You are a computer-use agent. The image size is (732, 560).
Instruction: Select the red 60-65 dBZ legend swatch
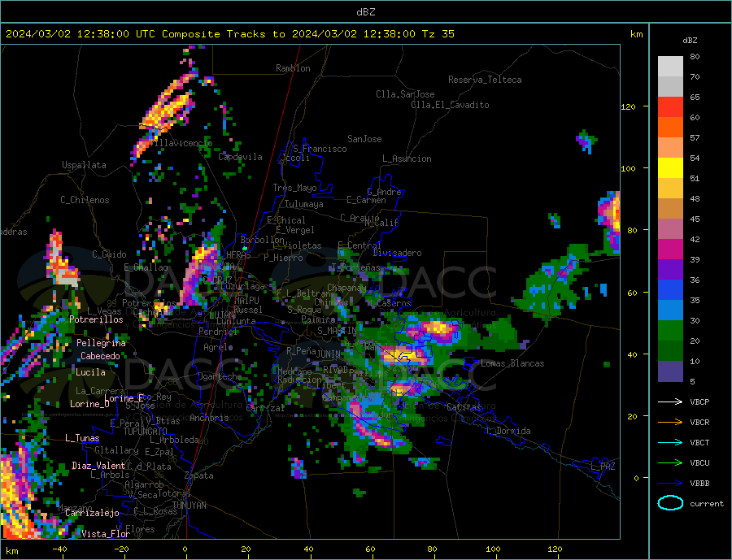[x=670, y=106]
